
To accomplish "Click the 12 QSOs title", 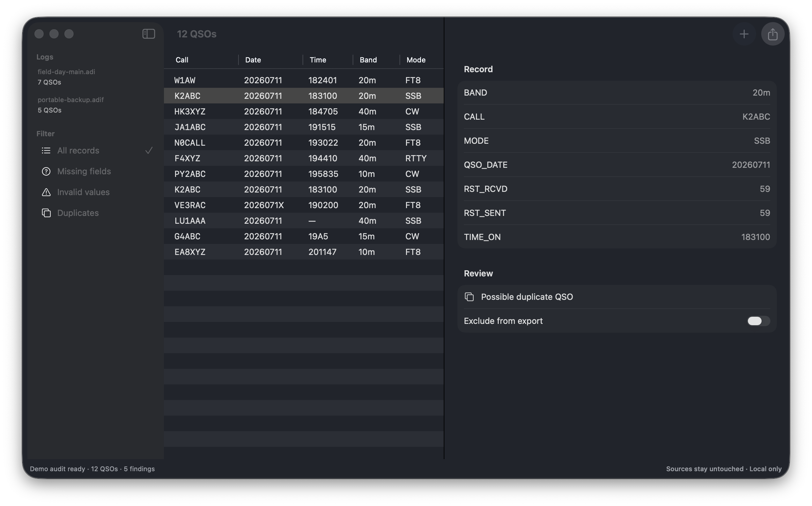I will click(x=196, y=34).
